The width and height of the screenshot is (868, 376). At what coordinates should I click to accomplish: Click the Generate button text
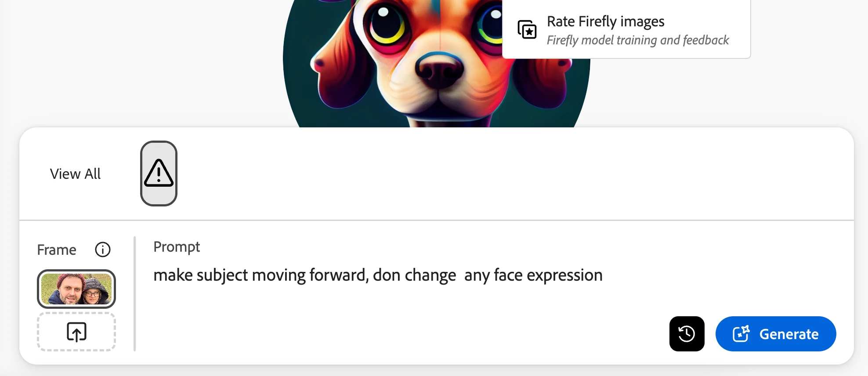tap(789, 334)
